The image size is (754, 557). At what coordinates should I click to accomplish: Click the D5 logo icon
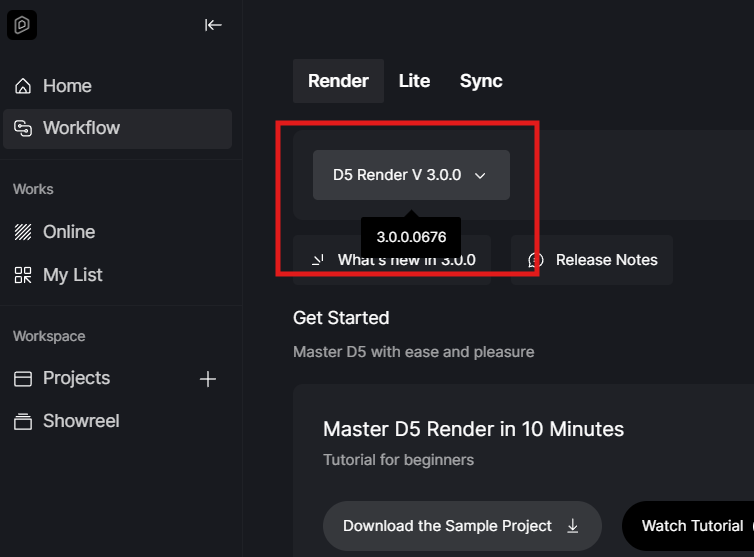click(x=22, y=25)
